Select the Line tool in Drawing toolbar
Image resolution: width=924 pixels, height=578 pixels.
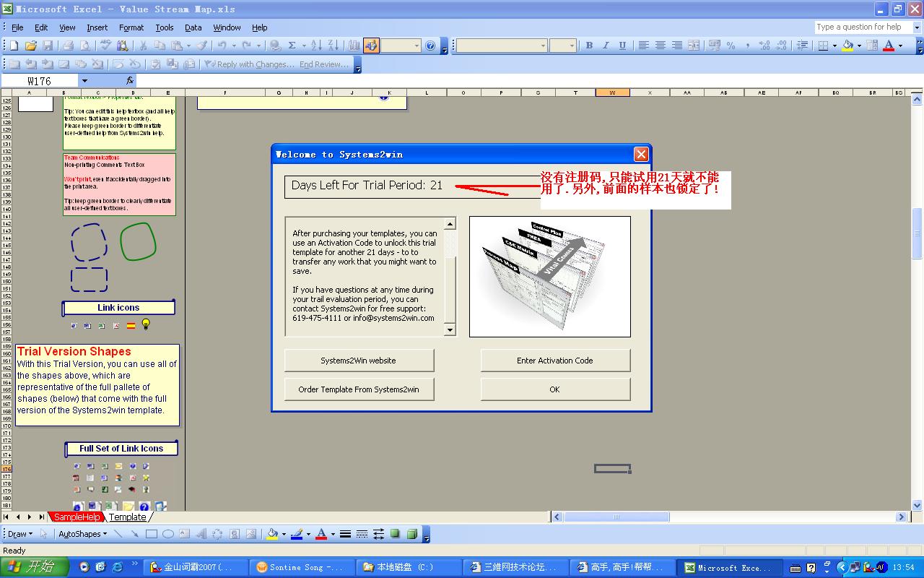click(x=118, y=534)
